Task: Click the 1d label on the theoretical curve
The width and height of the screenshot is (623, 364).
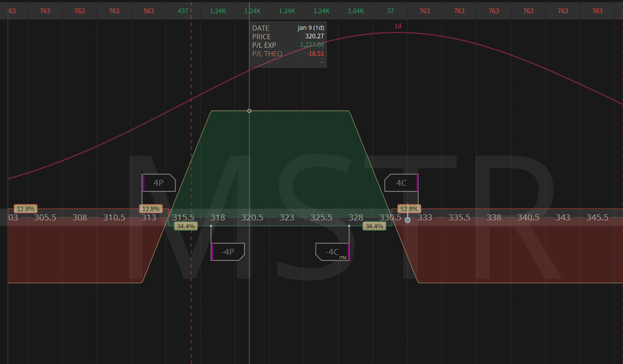Action: coord(398,26)
